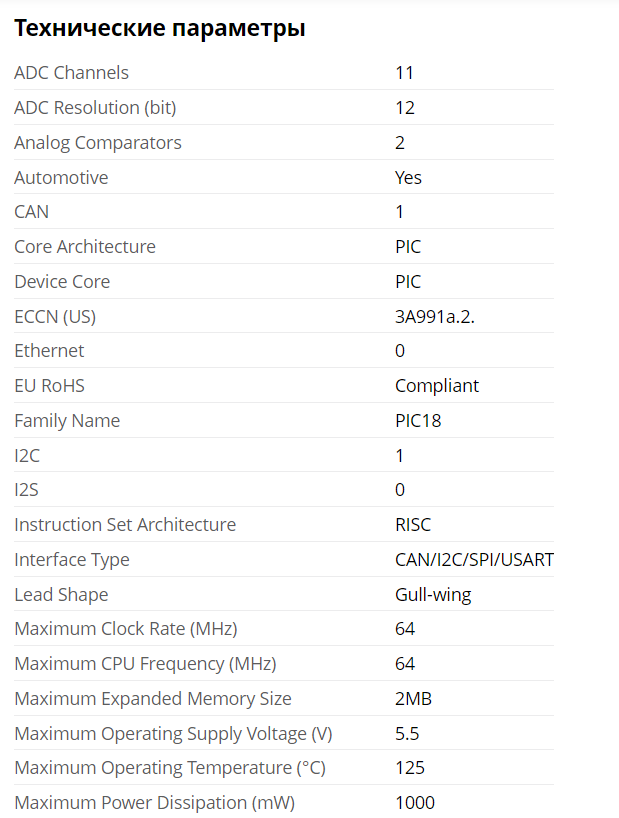
Task: Click the Maximum Clock Rate label
Action: tap(126, 629)
